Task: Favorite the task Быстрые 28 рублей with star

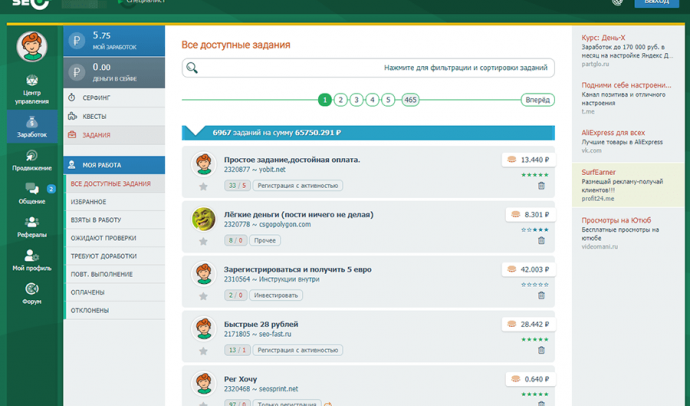Action: (203, 351)
